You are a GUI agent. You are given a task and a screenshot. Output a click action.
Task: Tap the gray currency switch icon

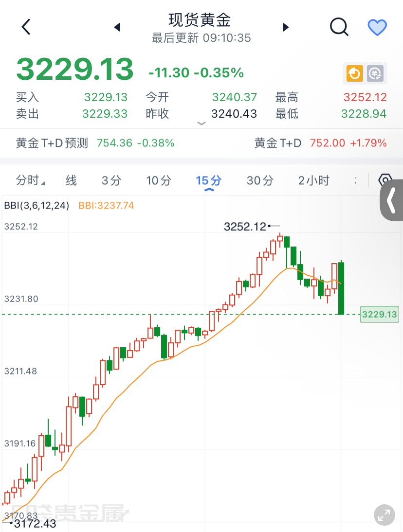375,73
